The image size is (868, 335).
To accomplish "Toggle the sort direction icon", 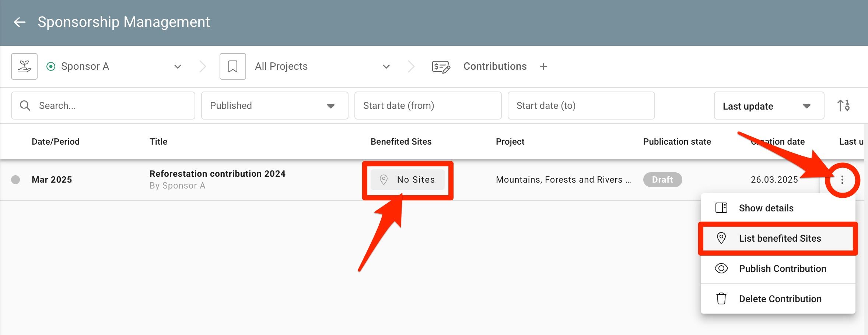I will (843, 106).
